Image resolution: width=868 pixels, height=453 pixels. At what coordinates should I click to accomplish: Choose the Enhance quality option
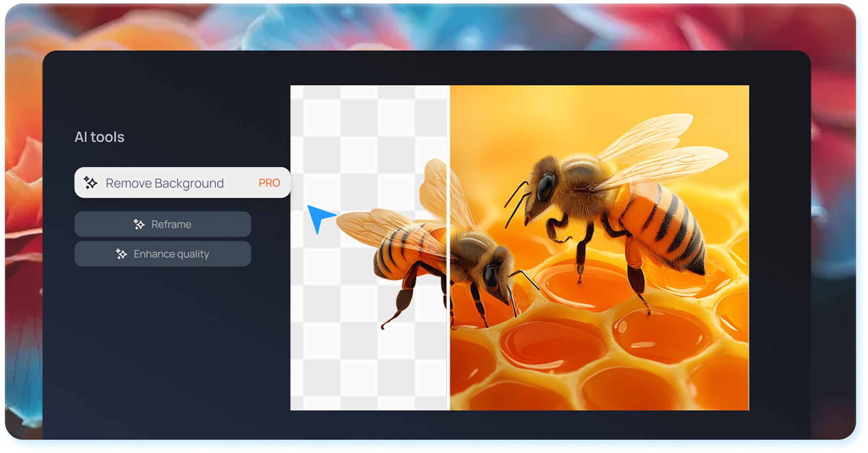[171, 254]
